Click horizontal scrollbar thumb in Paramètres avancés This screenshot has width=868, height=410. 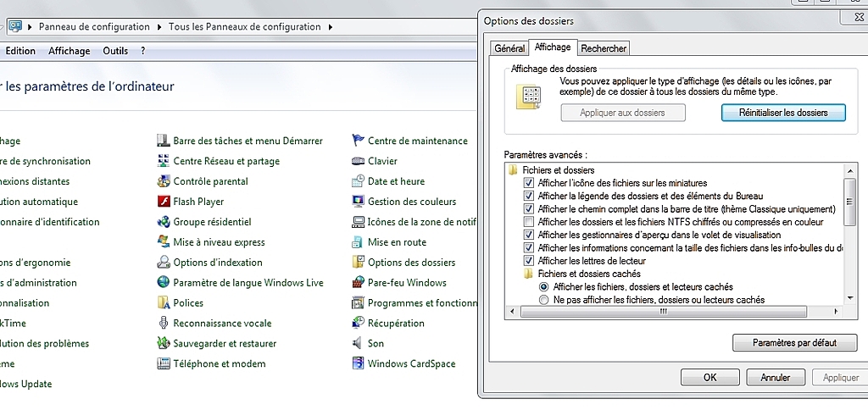pyautogui.click(x=663, y=312)
